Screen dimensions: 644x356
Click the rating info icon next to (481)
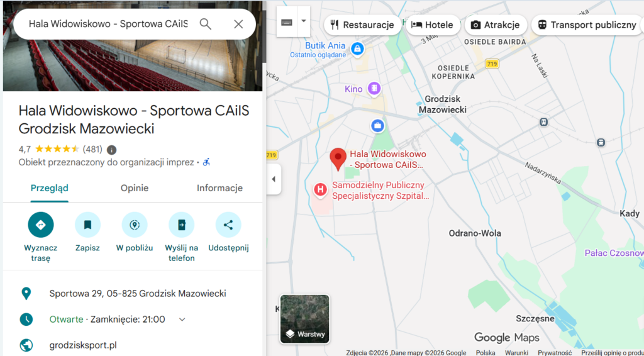coord(111,150)
